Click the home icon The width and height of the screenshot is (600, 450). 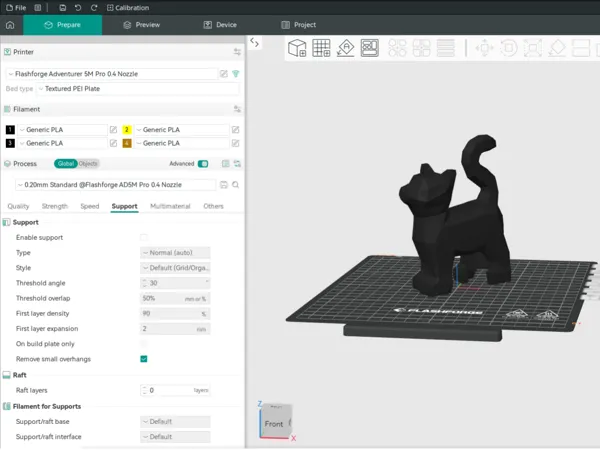(10, 25)
